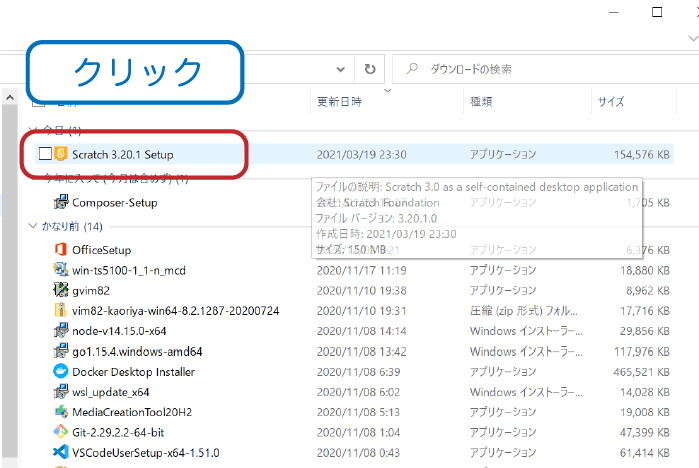Viewport: 699px width, 468px height.
Task: Click the date 2020/11/08 6:39 of Docker
Action: (x=358, y=372)
